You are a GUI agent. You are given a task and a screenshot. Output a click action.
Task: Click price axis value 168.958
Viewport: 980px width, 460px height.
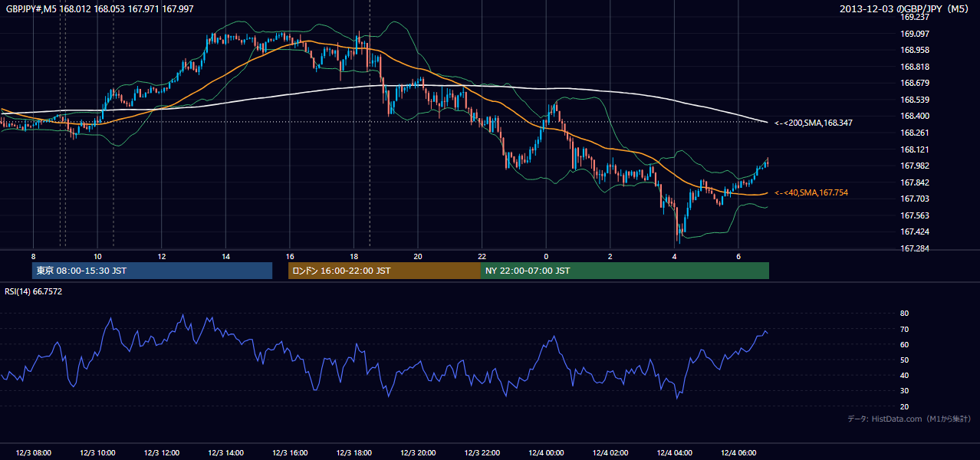(x=915, y=50)
